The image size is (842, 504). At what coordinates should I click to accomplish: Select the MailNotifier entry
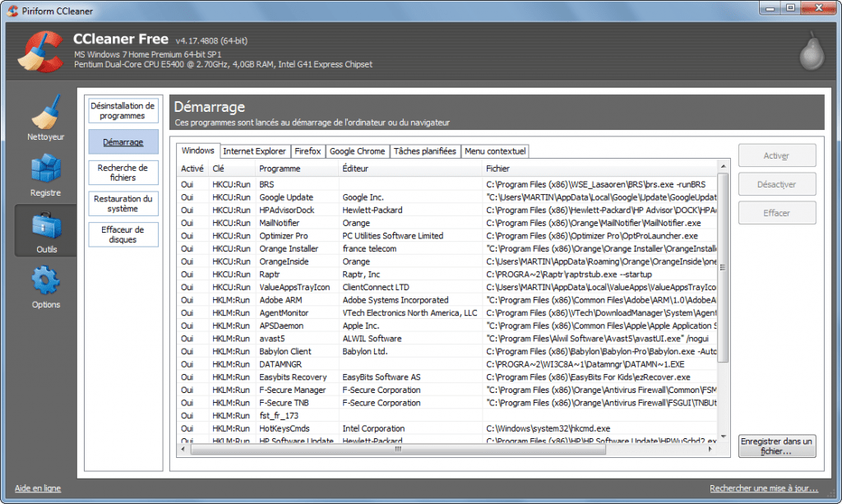[x=447, y=223]
